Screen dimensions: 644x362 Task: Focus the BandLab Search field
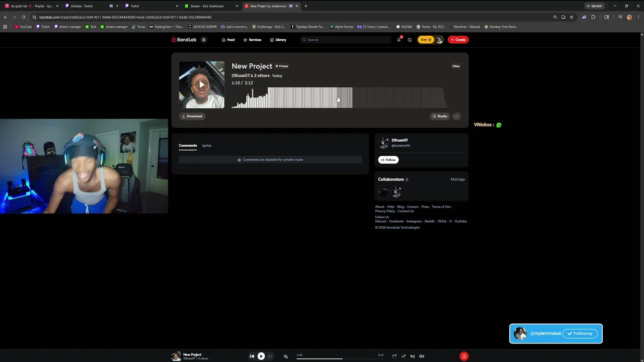point(345,40)
